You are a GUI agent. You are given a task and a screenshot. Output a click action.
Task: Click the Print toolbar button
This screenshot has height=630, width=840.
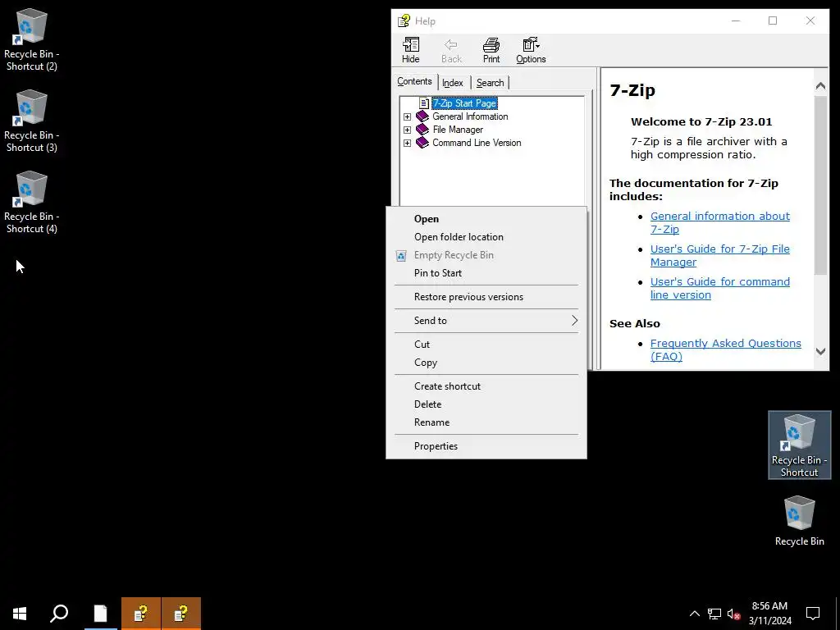(491, 50)
